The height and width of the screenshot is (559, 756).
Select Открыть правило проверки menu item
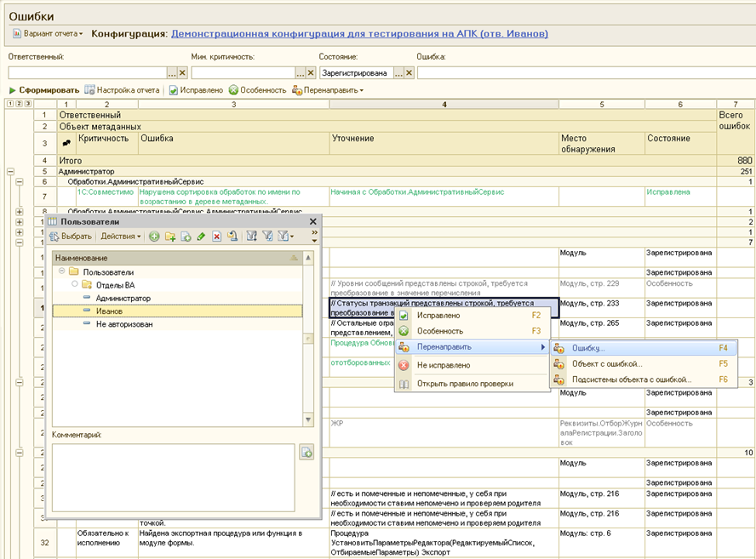(465, 384)
